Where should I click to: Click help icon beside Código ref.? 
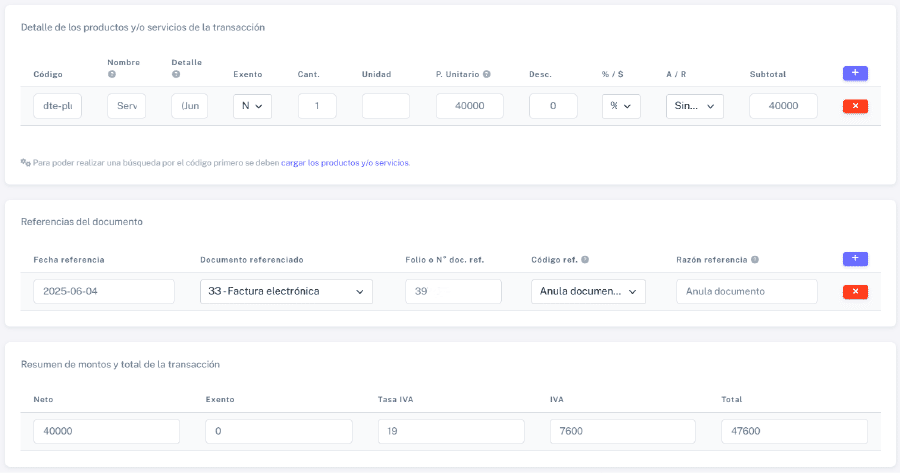pos(585,260)
